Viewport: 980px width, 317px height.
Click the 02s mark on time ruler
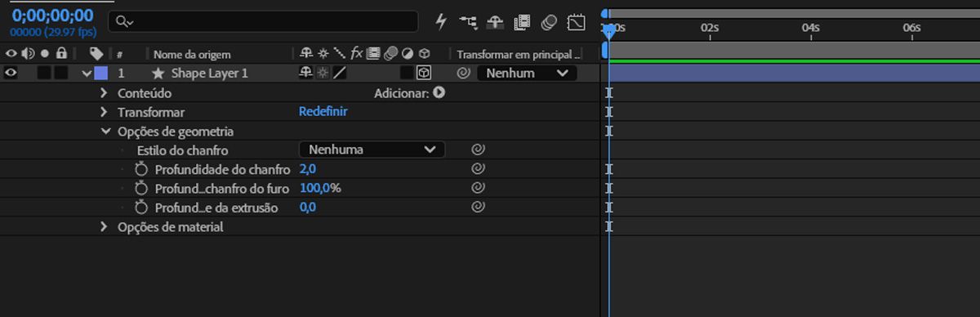(x=710, y=27)
